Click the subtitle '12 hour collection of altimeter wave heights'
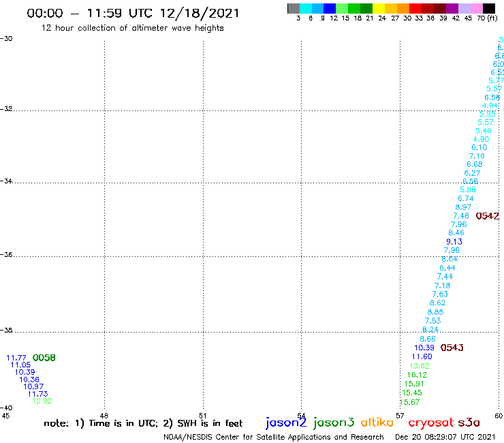This screenshot has height=443, width=504. 132,28
